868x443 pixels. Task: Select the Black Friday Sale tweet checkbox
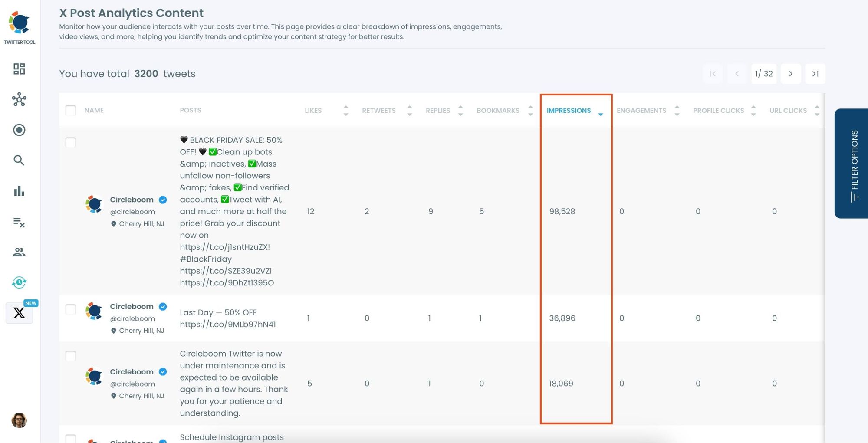[70, 142]
